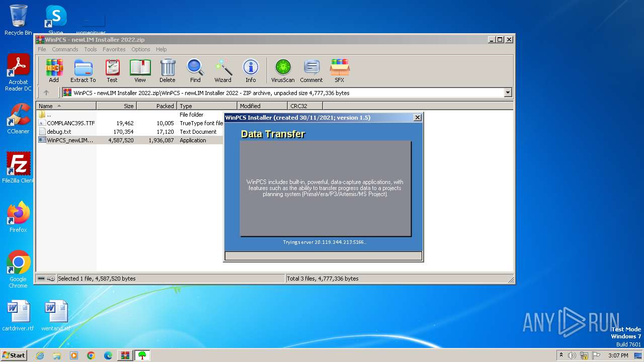Click 'Selected 1 file' status bar text
This screenshot has width=644, height=362.
coord(97,279)
